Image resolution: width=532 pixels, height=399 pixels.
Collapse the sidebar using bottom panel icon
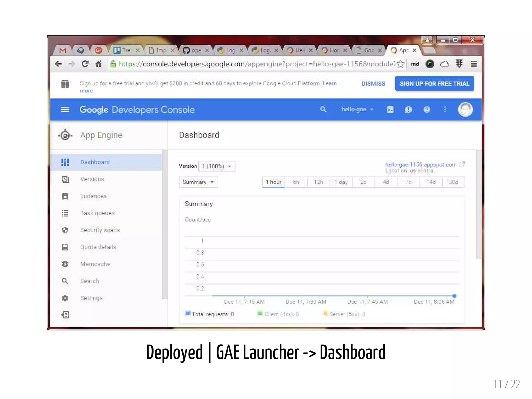(65, 315)
